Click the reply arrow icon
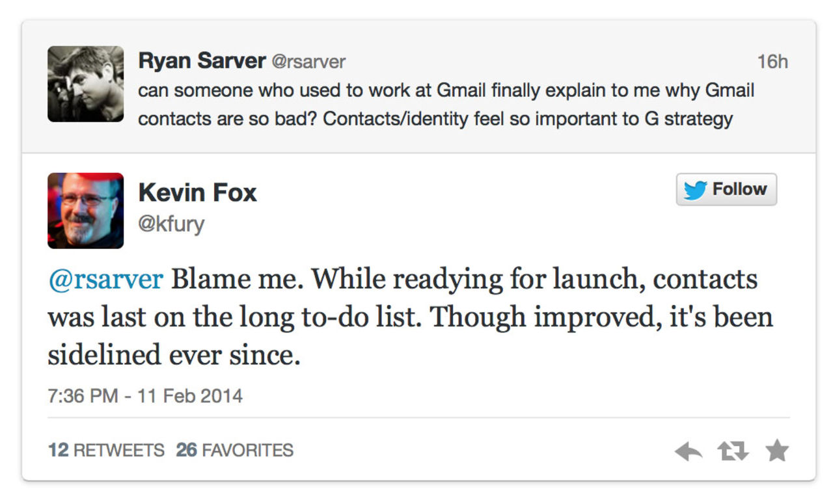Image resolution: width=833 pixels, height=504 pixels. pyautogui.click(x=688, y=451)
